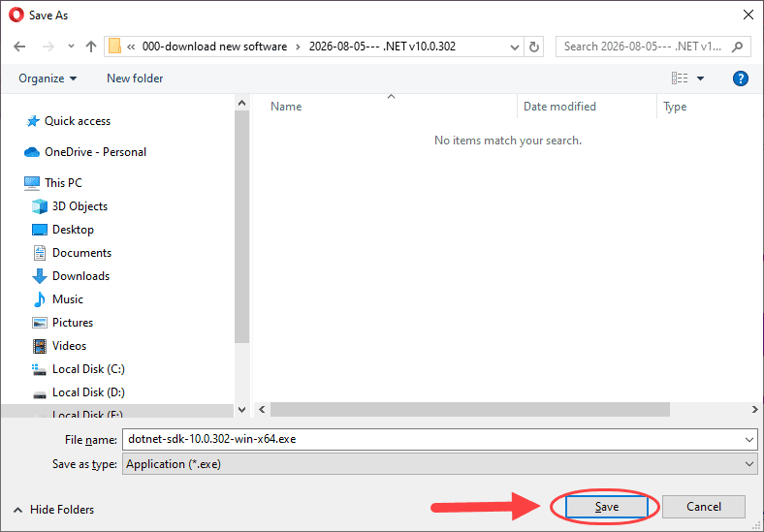764x532 pixels.
Task: Sort by Date modified column header
Action: point(559,107)
